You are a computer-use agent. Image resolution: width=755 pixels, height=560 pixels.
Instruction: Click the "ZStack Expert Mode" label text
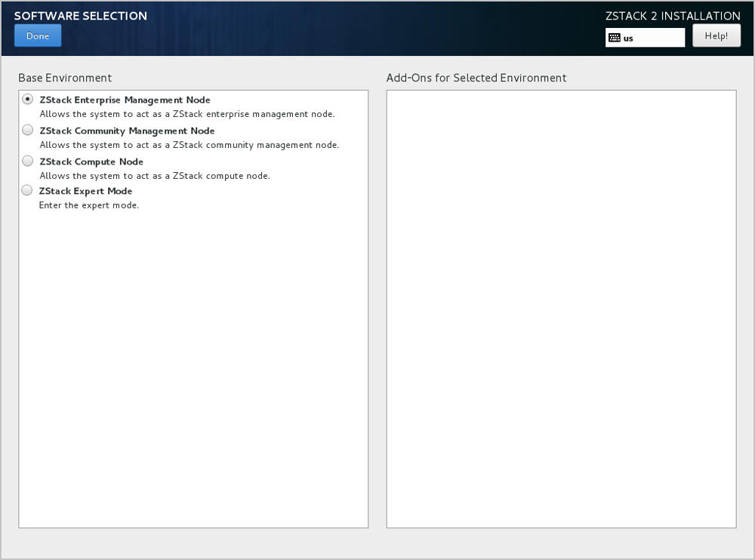[x=85, y=191]
